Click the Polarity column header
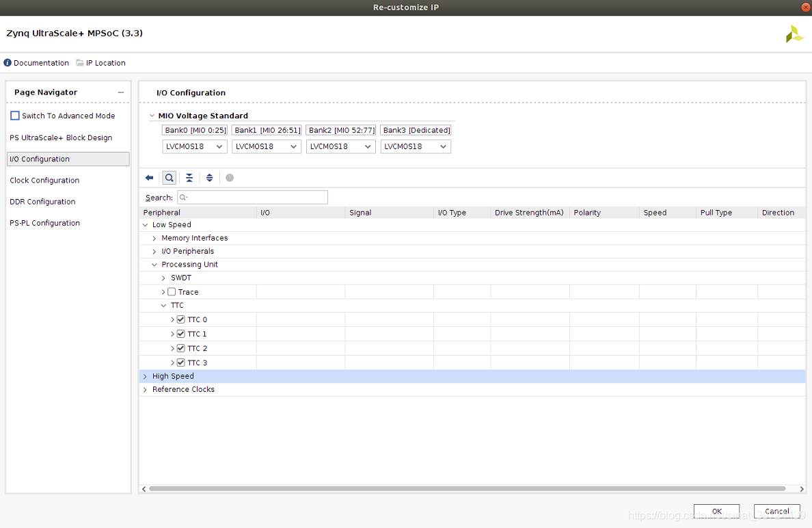 point(604,213)
